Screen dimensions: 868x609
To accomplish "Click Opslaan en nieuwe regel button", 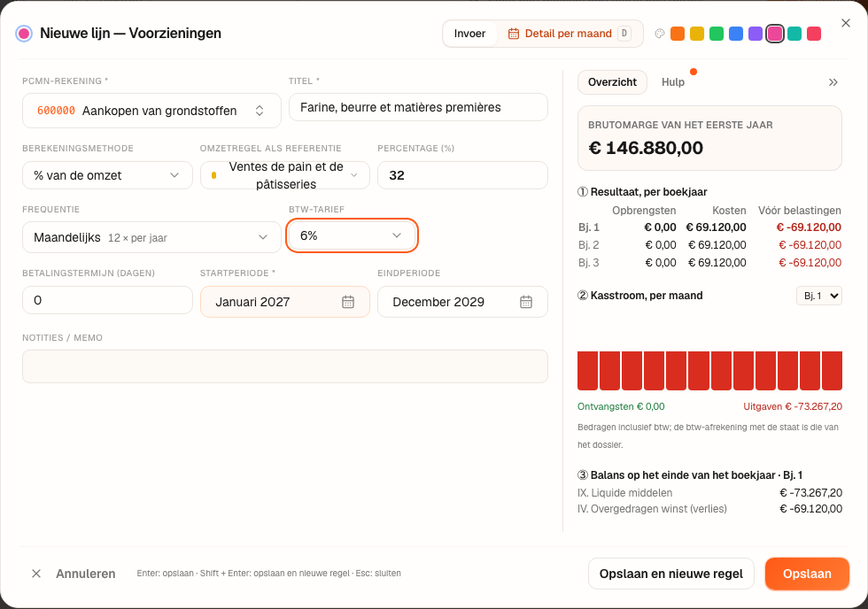I will [671, 574].
